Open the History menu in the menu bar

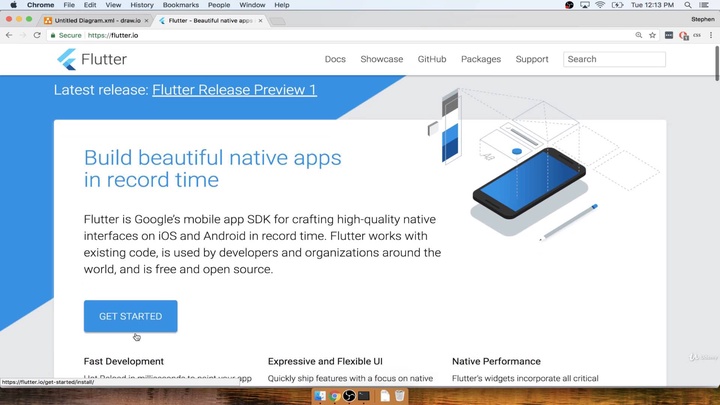click(142, 5)
